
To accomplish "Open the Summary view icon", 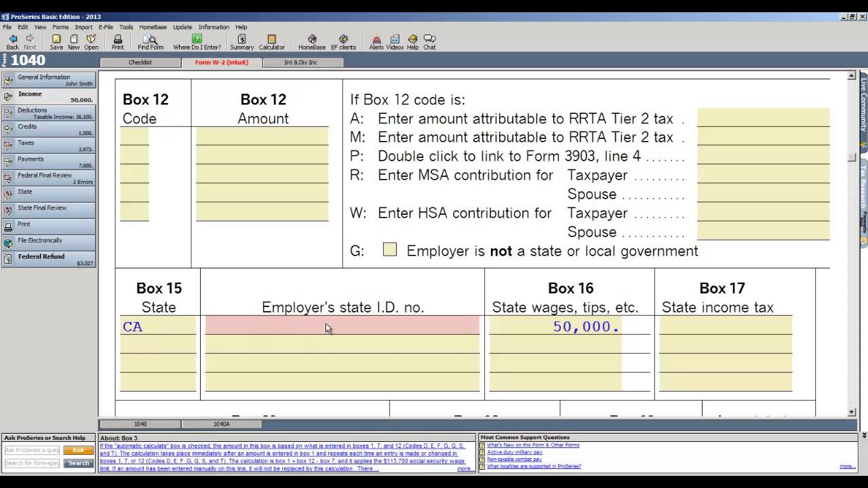I will tap(241, 42).
